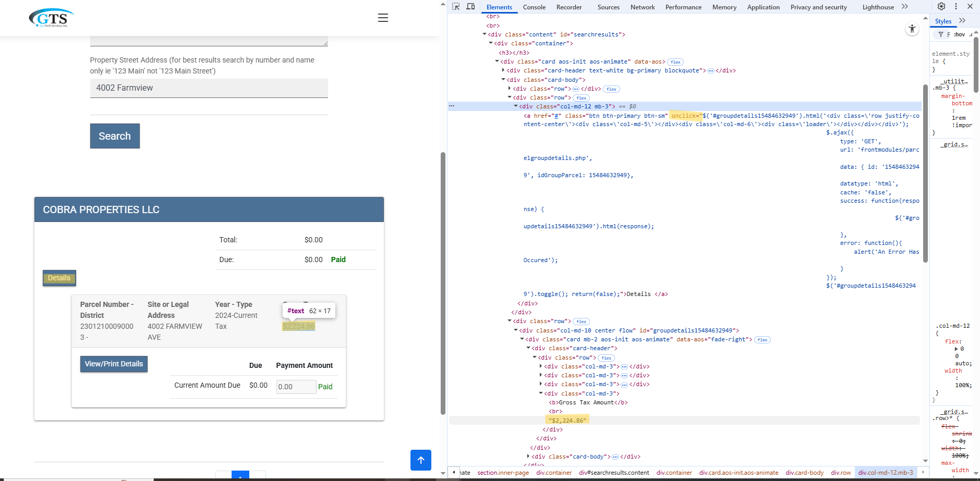980x481 pixels.
Task: Open the Performance tab
Action: (x=683, y=7)
